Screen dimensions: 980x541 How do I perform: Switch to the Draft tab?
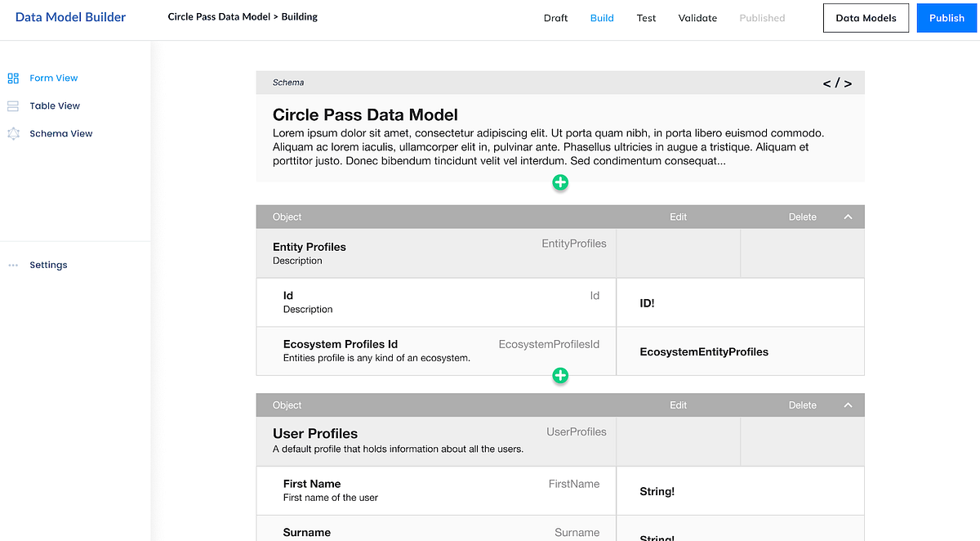(x=555, y=17)
